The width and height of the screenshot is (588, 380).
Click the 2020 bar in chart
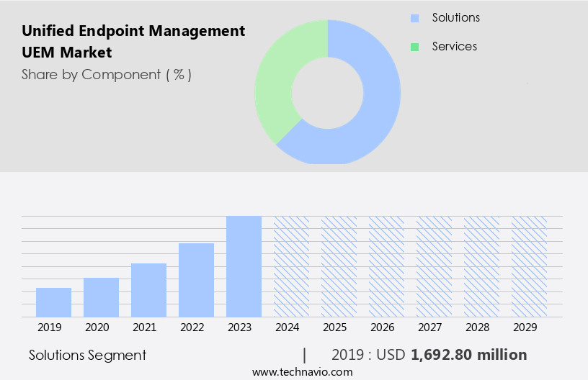click(x=101, y=297)
